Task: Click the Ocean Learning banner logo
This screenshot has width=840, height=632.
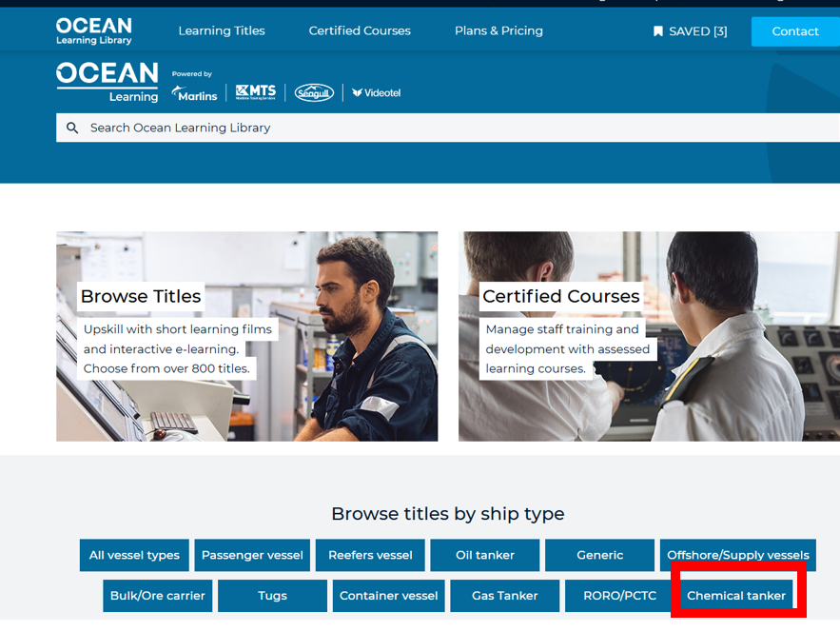Action: point(107,81)
